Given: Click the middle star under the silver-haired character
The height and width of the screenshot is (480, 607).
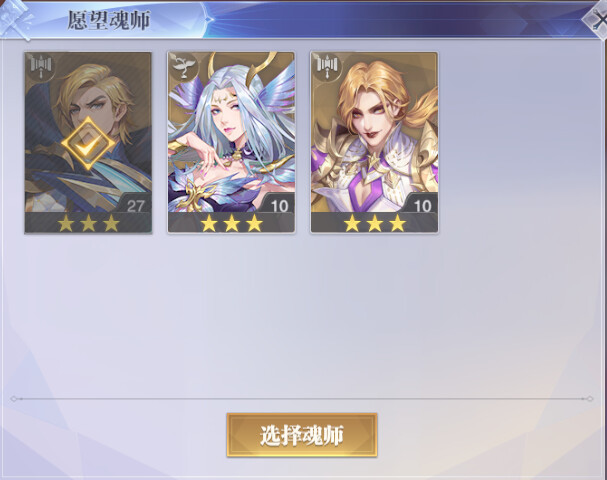Looking at the screenshot, I should coord(231,223).
